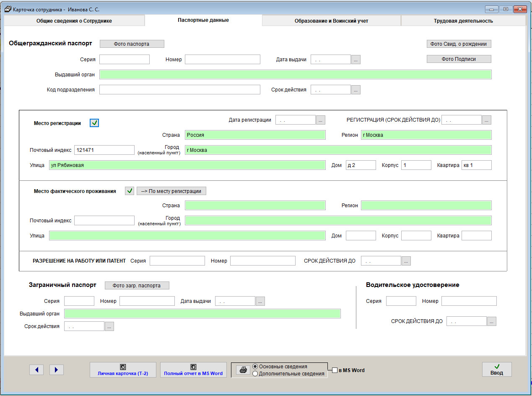Click actual residence Почтовый индекс field

click(104, 220)
